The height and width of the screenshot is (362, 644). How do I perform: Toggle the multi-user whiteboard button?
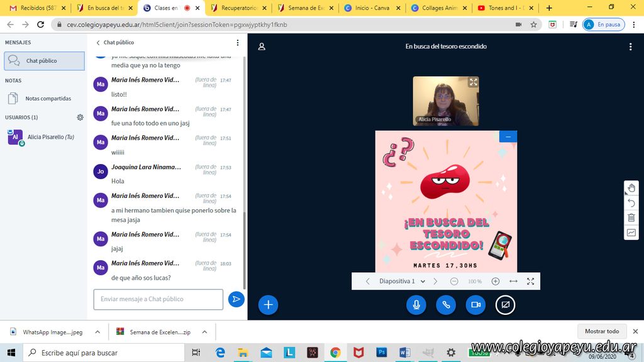coord(631,233)
